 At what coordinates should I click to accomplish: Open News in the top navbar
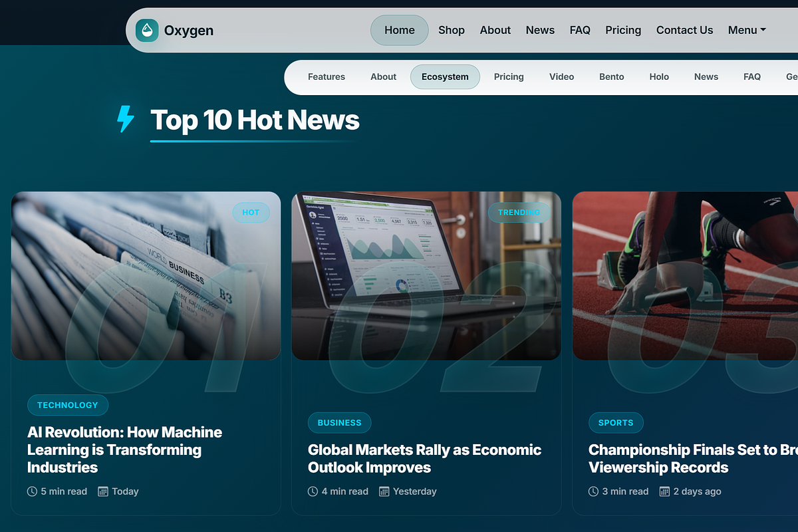pos(540,30)
